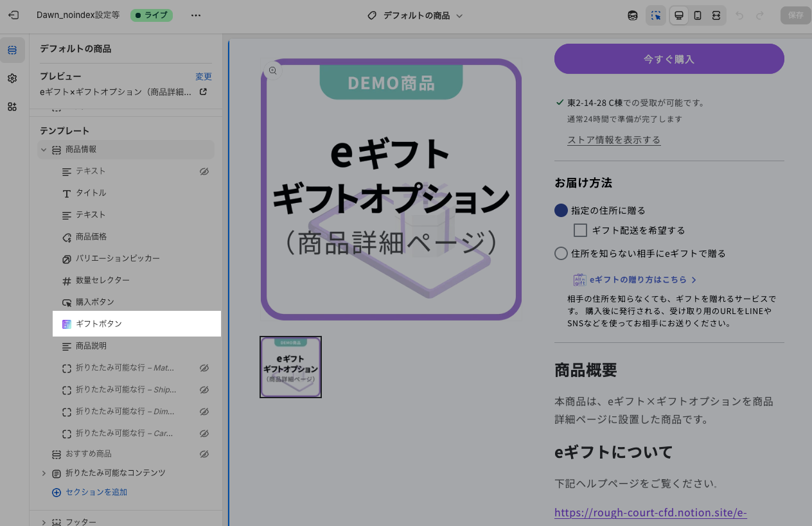Switch to mobile preview icon
Screen dimensions: 812x526
tap(698, 15)
